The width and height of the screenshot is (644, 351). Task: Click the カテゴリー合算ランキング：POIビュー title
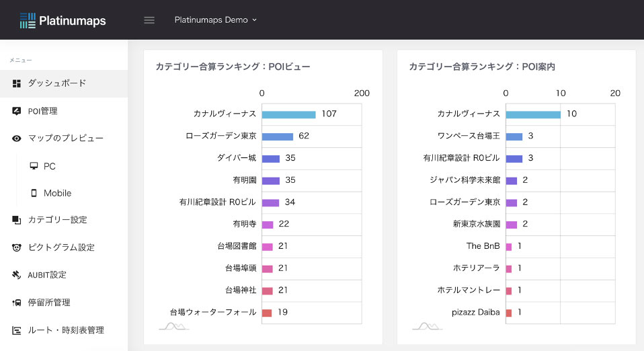(x=233, y=67)
